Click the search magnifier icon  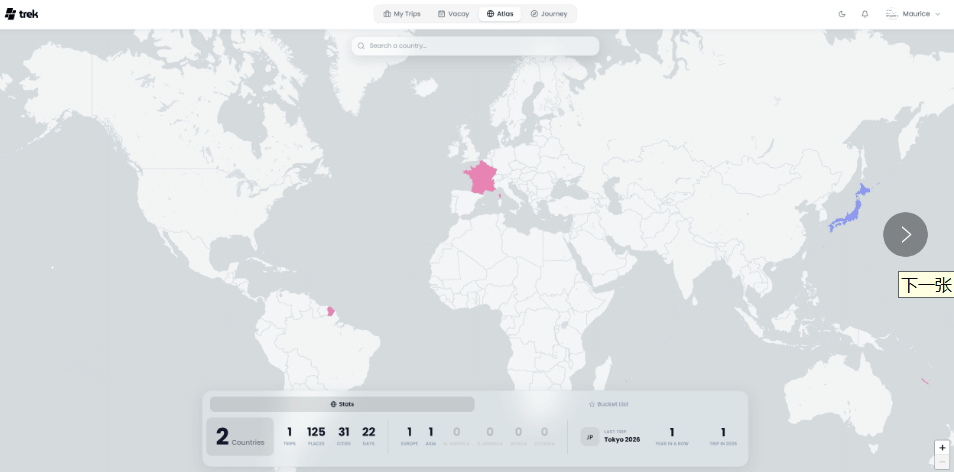click(x=361, y=46)
